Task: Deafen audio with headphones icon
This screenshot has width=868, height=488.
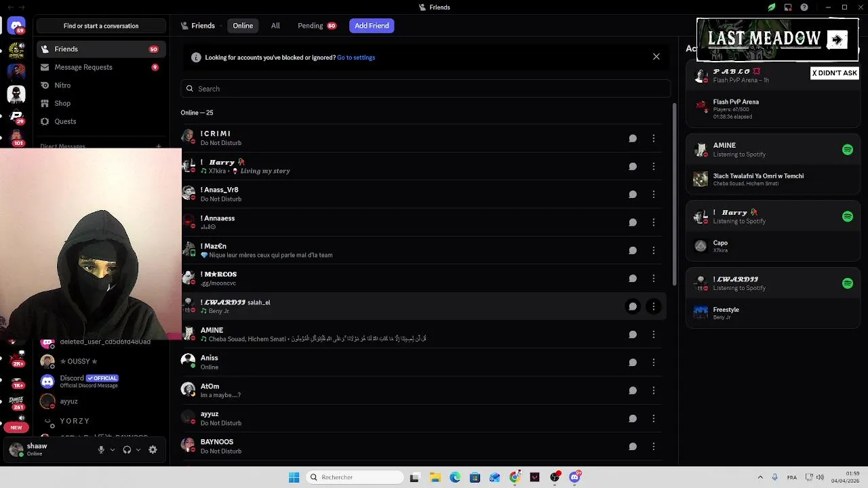Action: pos(127,449)
